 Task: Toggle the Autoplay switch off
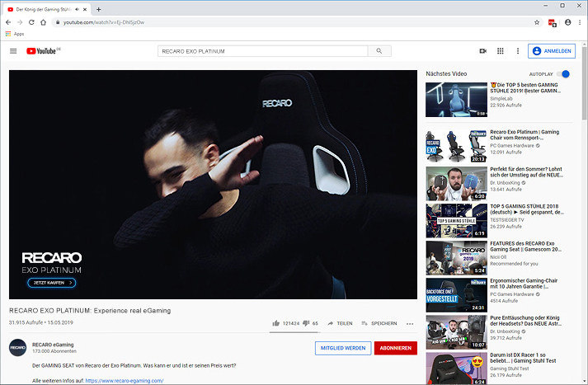coord(563,73)
